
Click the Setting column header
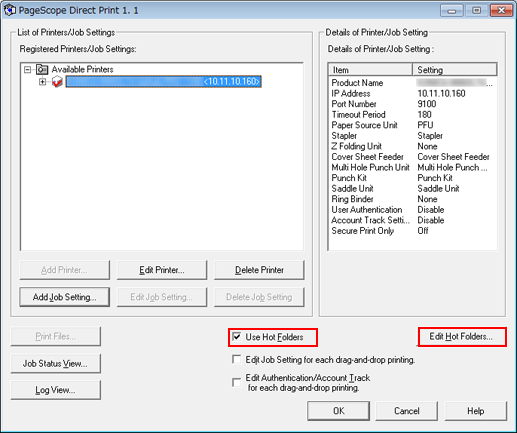455,70
